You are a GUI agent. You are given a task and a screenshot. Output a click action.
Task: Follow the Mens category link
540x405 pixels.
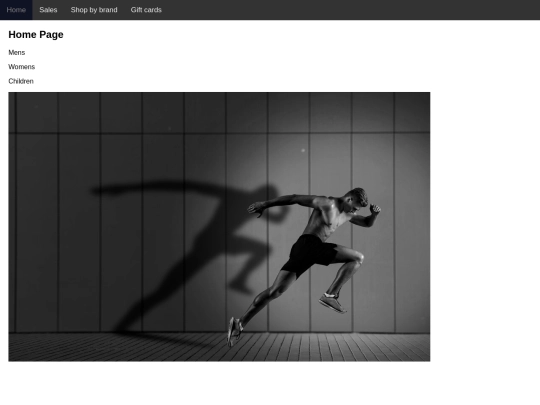click(x=17, y=52)
